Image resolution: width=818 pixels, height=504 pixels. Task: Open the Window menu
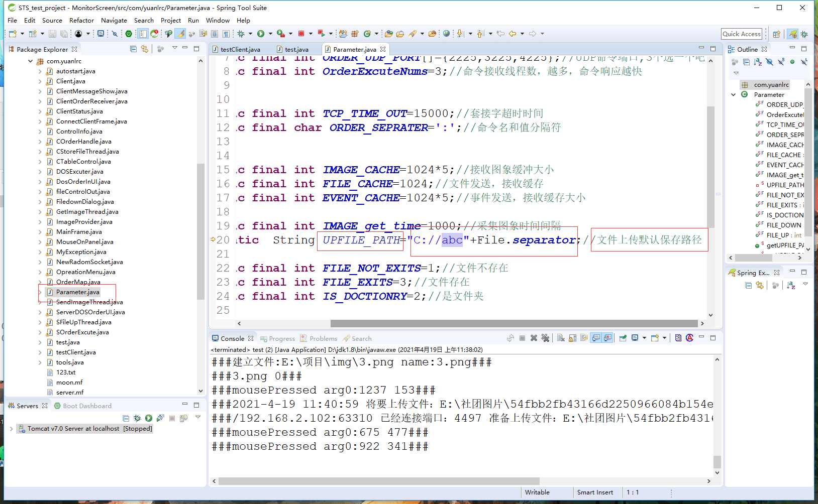[218, 21]
